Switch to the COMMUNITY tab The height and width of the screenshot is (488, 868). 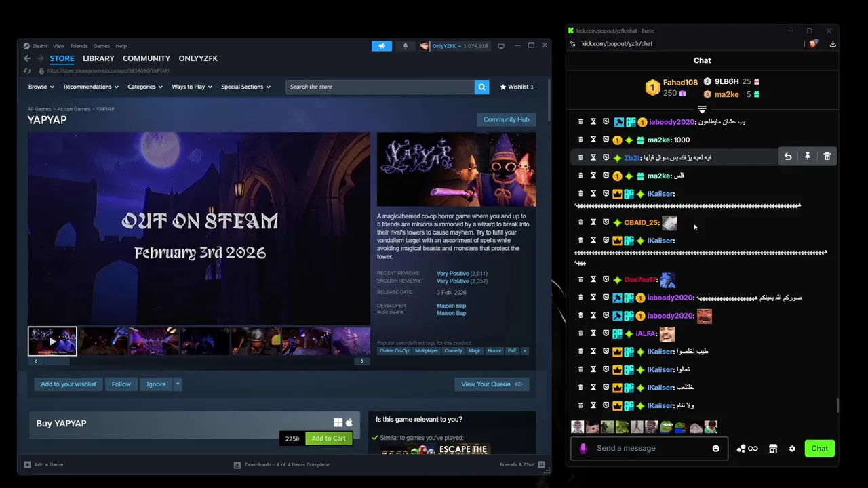[x=146, y=58]
